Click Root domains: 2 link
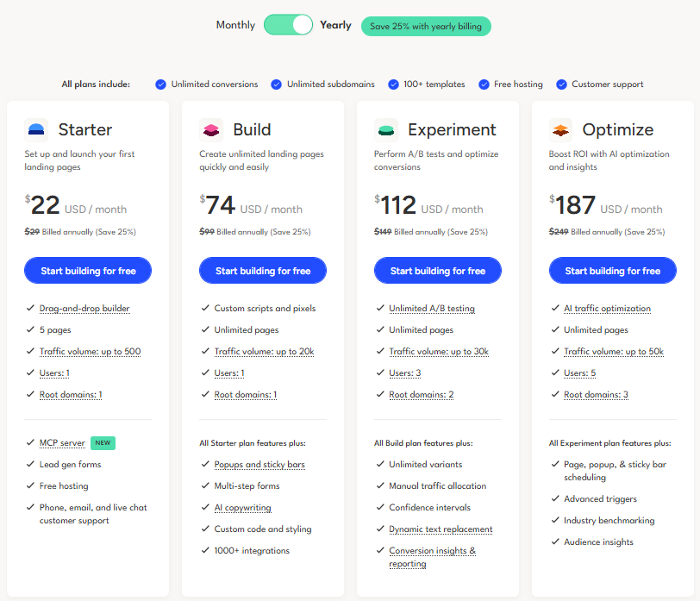 point(421,395)
